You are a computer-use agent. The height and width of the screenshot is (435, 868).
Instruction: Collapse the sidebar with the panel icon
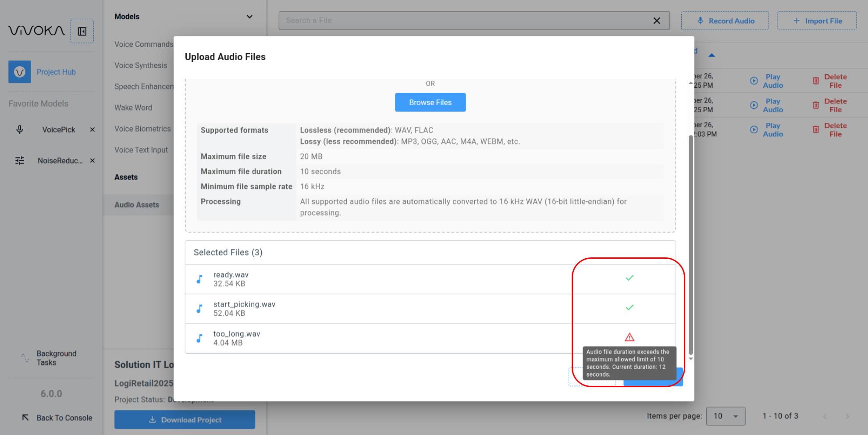[x=82, y=32]
